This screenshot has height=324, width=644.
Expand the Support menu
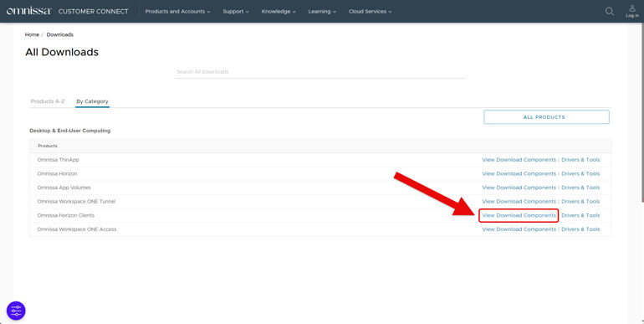pyautogui.click(x=236, y=12)
